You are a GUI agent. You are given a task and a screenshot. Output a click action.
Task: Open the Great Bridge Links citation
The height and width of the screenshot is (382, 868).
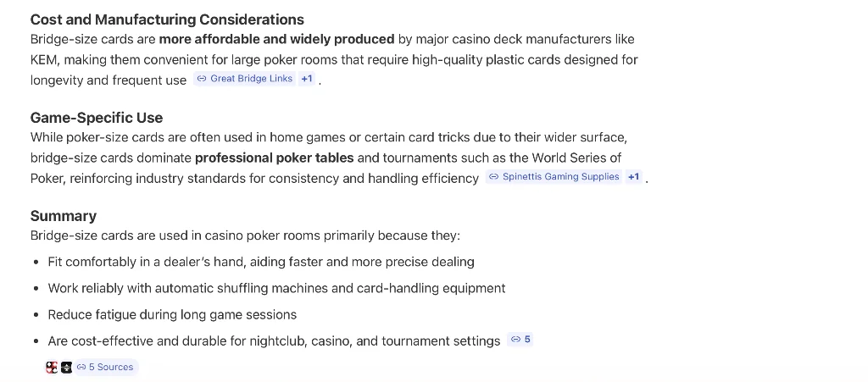pos(245,79)
